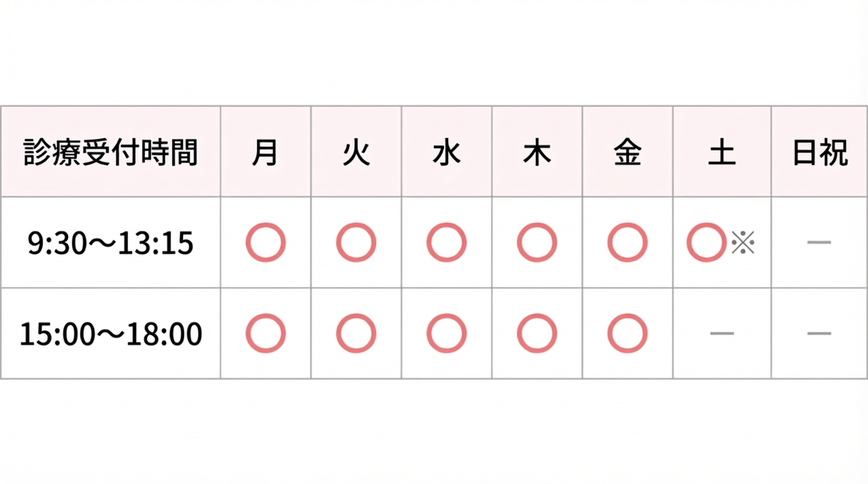The width and height of the screenshot is (868, 484).
Task: Click the ※ note symbol beside Saturday
Action: click(x=743, y=243)
